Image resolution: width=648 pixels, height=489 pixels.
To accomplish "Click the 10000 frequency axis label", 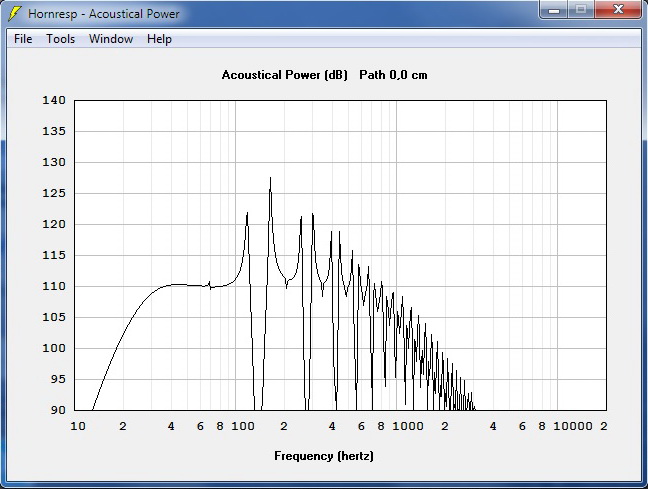I will click(572, 426).
